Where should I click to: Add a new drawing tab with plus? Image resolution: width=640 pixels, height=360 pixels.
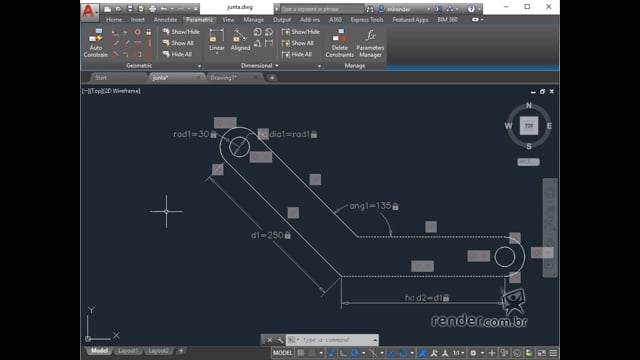(x=272, y=78)
